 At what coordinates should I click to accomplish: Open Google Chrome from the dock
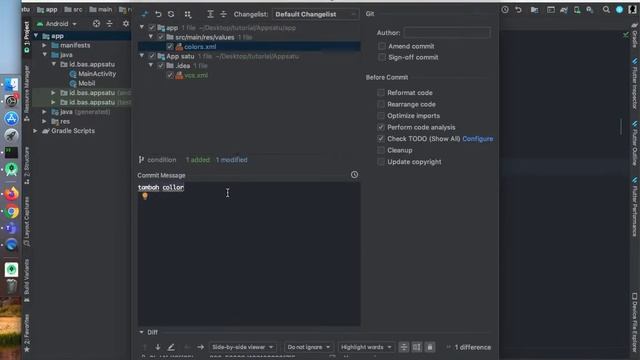coord(11,211)
